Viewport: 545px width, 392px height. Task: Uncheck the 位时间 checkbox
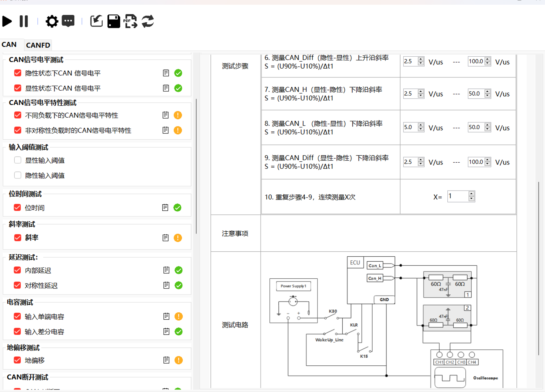click(x=17, y=208)
